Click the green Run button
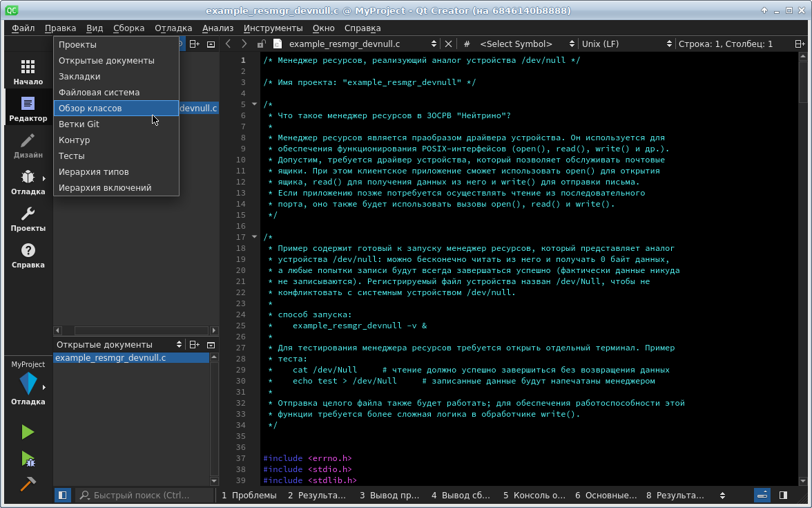The image size is (812, 508). (x=28, y=433)
